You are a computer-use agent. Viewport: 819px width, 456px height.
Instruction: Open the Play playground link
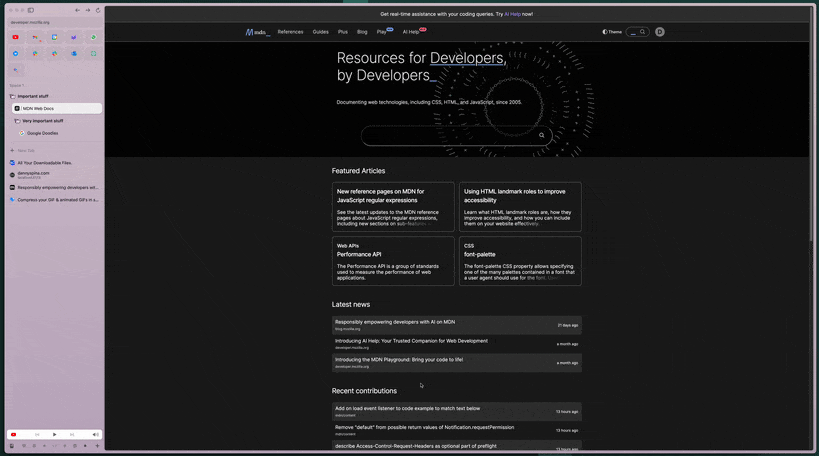point(382,32)
